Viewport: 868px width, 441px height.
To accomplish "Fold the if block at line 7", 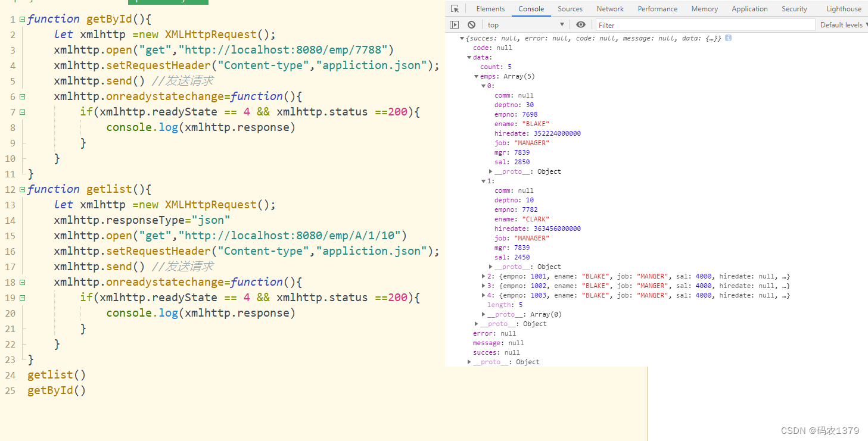I will click(x=22, y=112).
